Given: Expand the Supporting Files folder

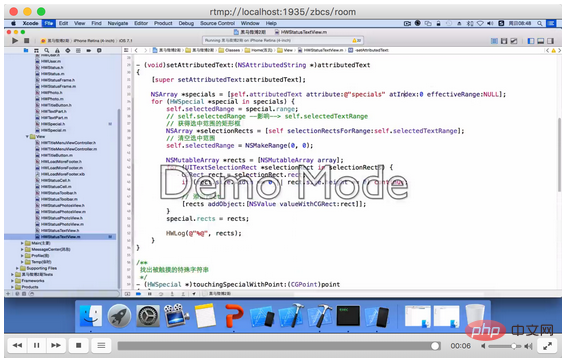Looking at the screenshot, I should pos(17,268).
